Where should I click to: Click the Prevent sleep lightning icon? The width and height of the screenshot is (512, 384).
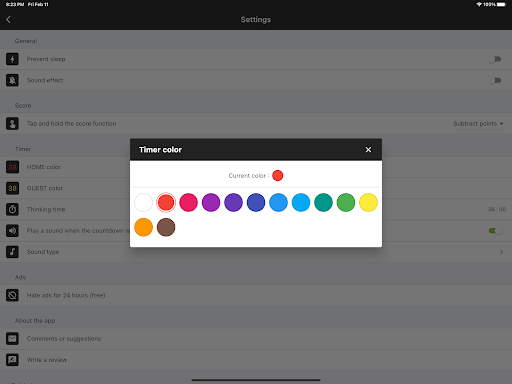[x=12, y=59]
